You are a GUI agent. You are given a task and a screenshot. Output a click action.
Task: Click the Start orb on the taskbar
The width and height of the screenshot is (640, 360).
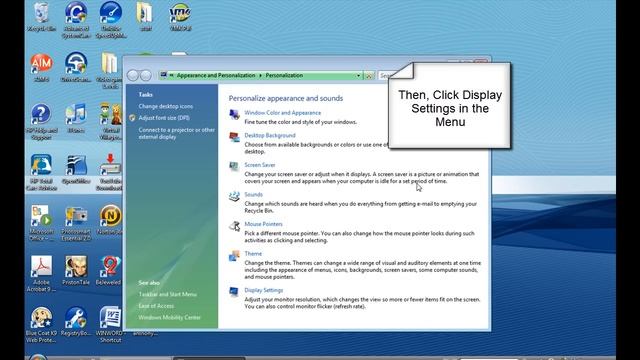(x=38, y=357)
